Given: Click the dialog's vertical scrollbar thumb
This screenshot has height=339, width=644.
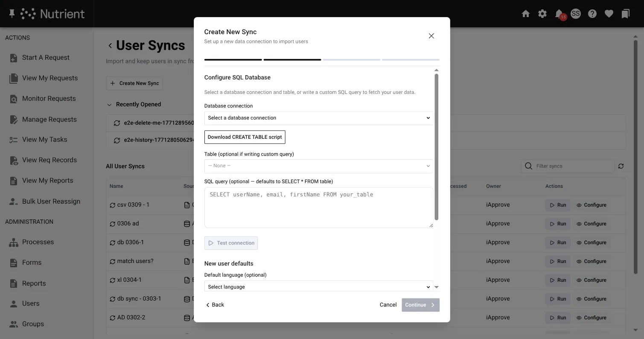Looking at the screenshot, I should point(437,146).
